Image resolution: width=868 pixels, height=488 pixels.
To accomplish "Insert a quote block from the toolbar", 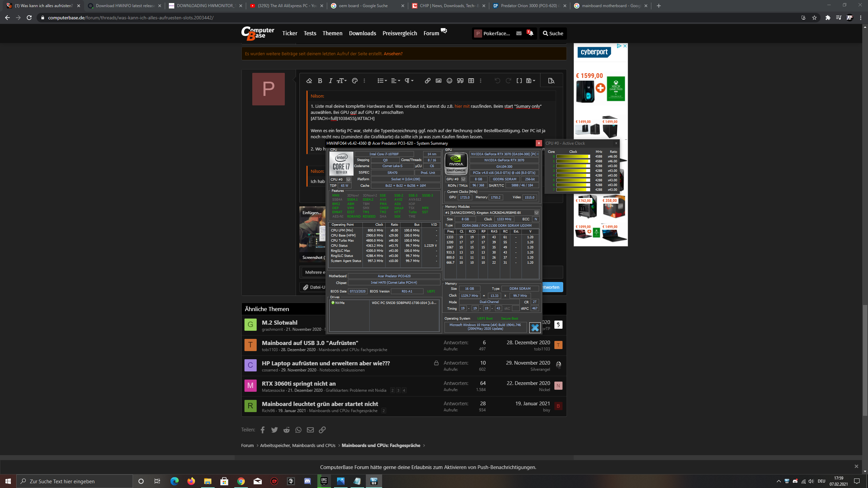I will coord(460,81).
